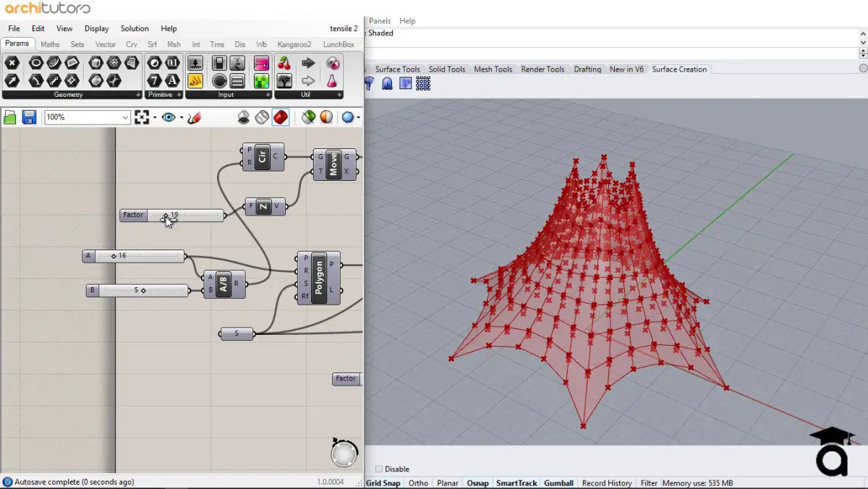Open file with green folder icon

pos(10,117)
